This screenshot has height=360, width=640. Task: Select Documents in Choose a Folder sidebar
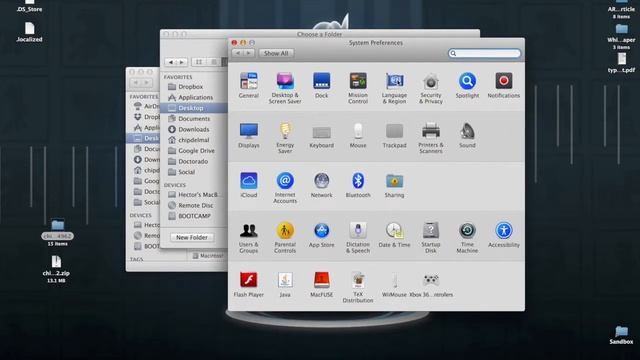click(x=193, y=118)
